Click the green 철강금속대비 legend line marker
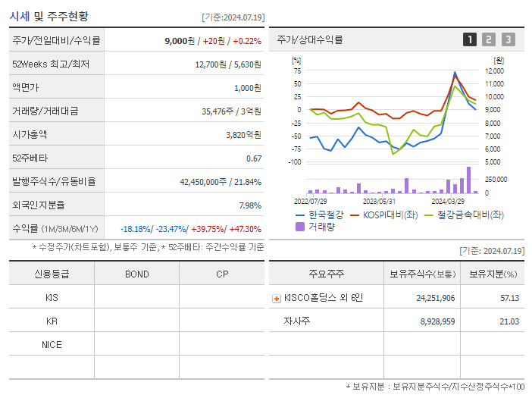 coord(429,215)
